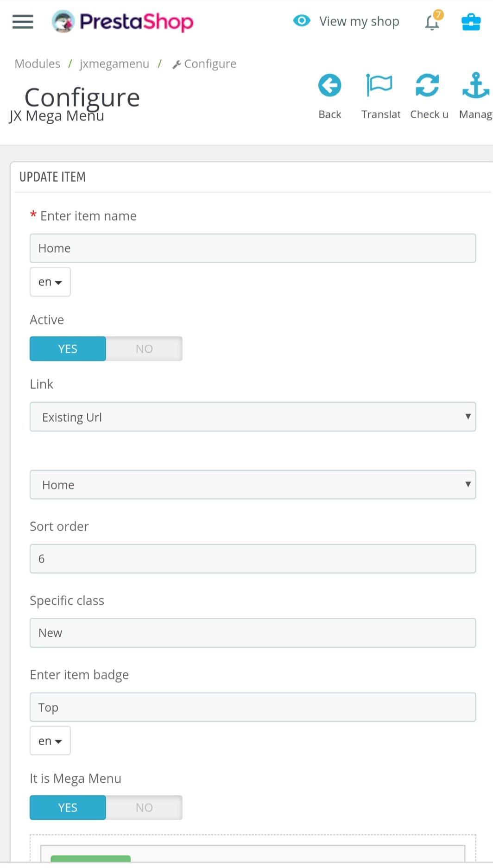The height and width of the screenshot is (868, 493).
Task: Set Active toggle to NO
Action: click(144, 349)
